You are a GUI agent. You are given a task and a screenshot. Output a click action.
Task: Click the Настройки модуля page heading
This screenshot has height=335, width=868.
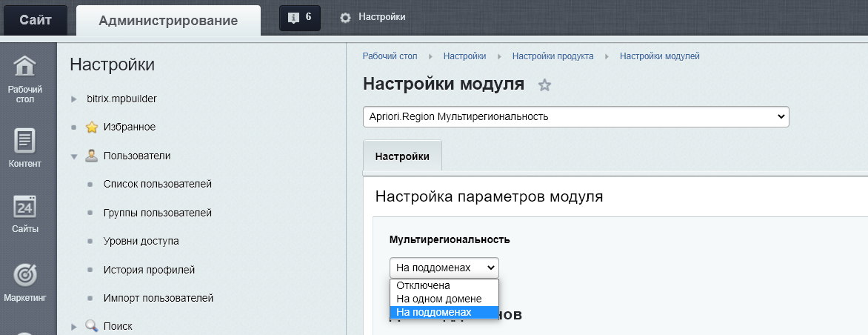tap(444, 84)
